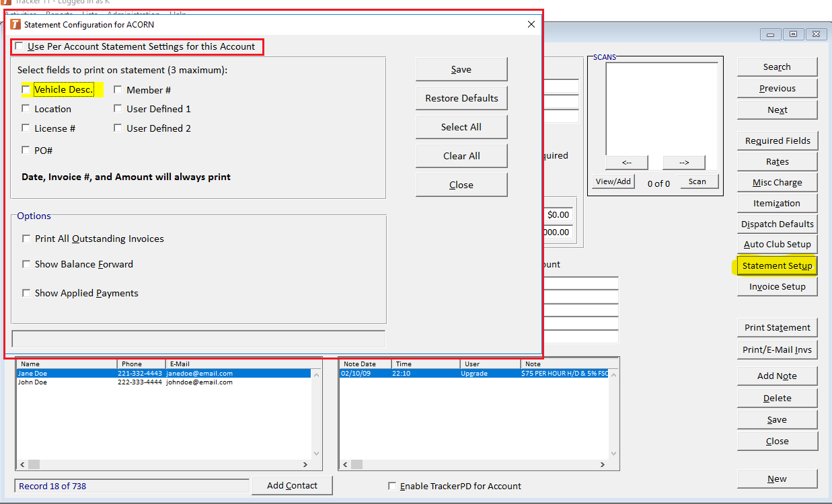Screen dimensions: 832x504
Task: Open the Required Fields settings
Action: point(777,140)
